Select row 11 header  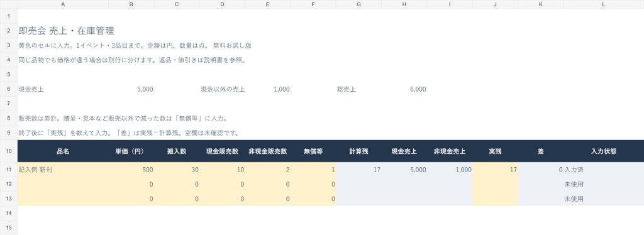point(9,170)
